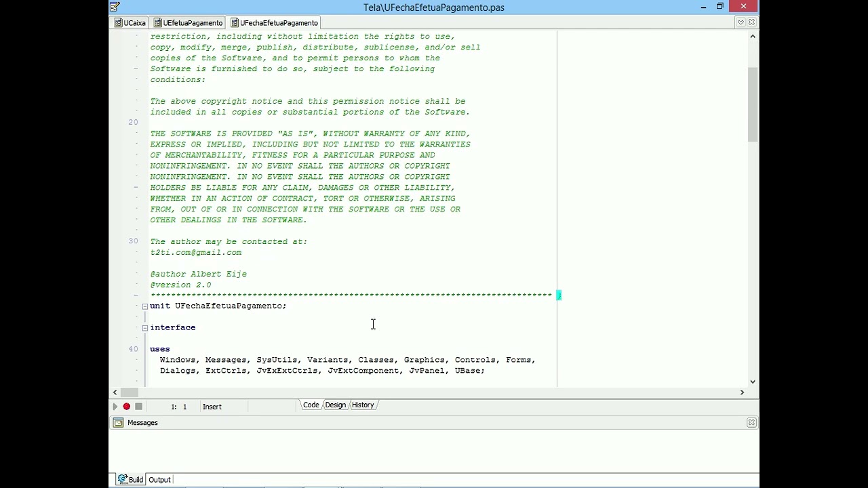Image resolution: width=868 pixels, height=488 pixels.
Task: Click the vertical scrollbar down arrow
Action: (x=753, y=382)
